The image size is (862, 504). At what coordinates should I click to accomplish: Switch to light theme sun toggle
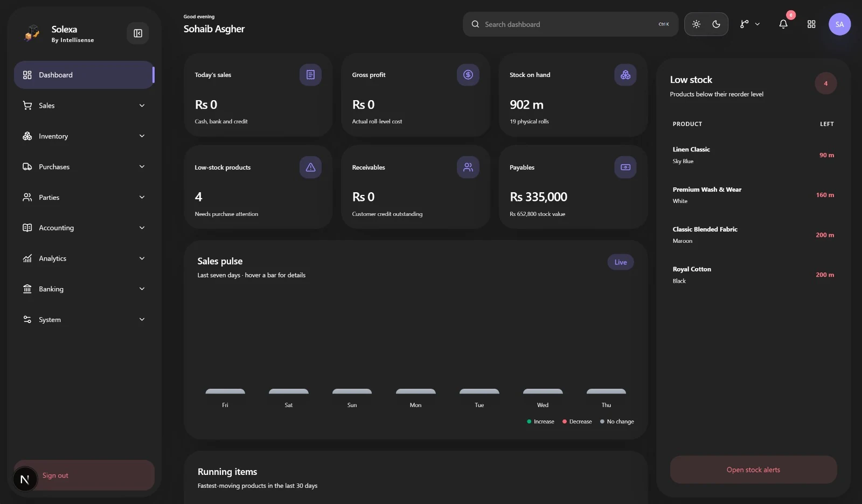[x=696, y=24]
